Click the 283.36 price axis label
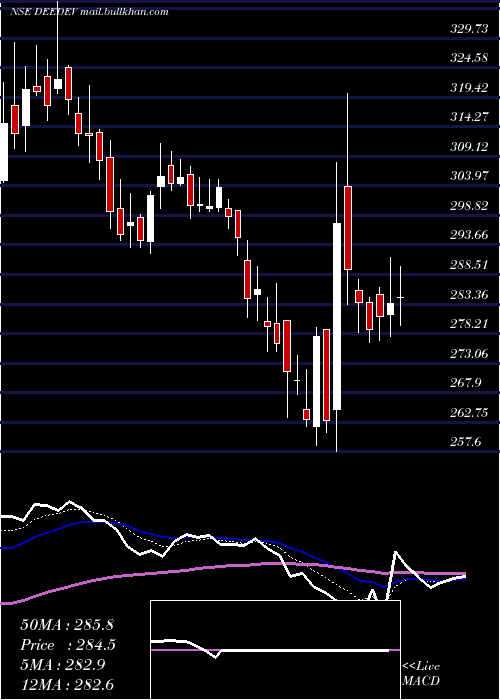Viewport: 500px width, 700px height. click(469, 295)
